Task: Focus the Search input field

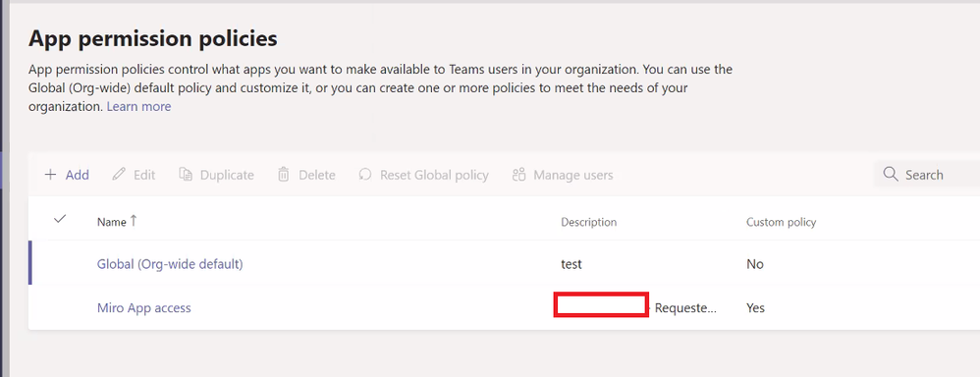Action: click(x=927, y=175)
